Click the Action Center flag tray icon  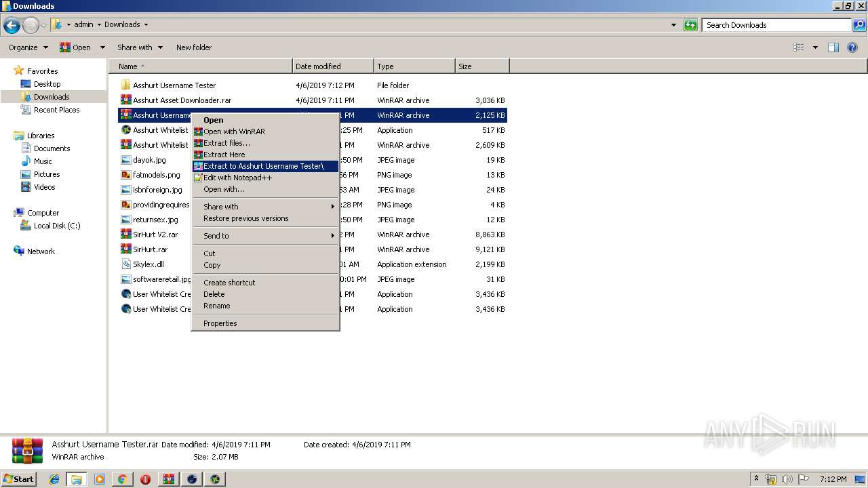[804, 479]
